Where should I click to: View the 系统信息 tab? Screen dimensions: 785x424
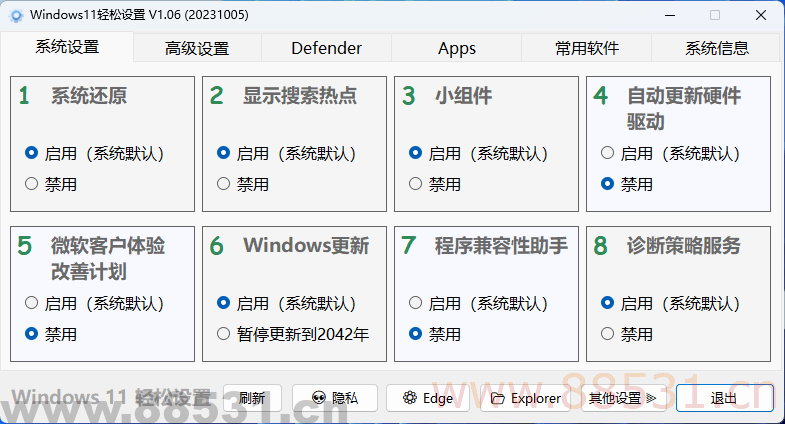(x=716, y=48)
